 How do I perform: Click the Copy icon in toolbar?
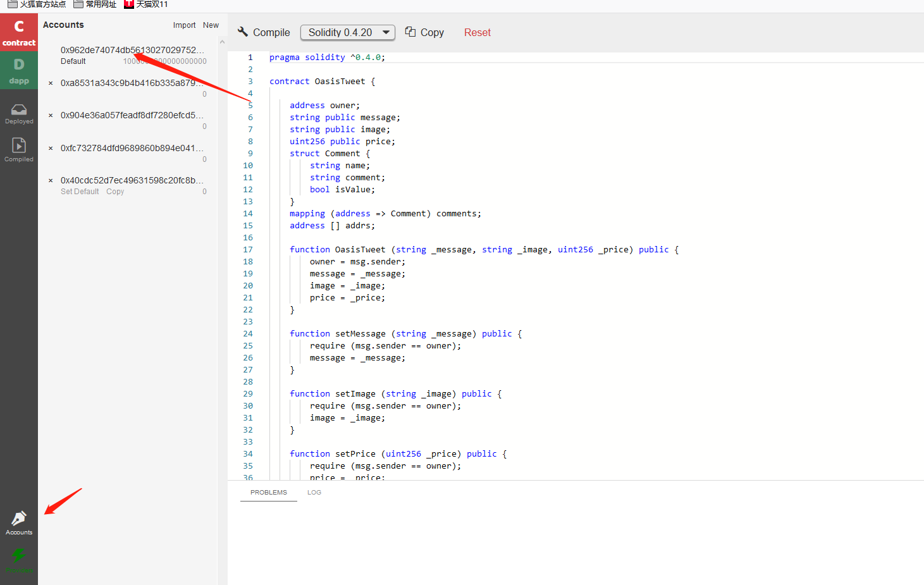point(410,32)
